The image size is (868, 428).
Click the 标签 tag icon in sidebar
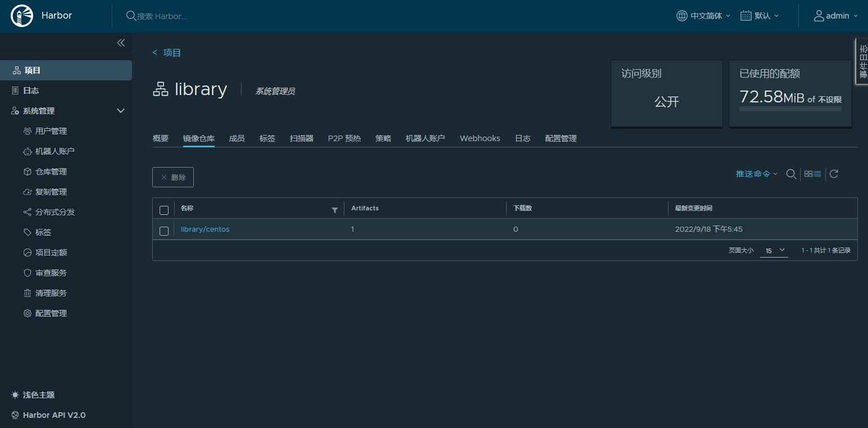[x=28, y=232]
